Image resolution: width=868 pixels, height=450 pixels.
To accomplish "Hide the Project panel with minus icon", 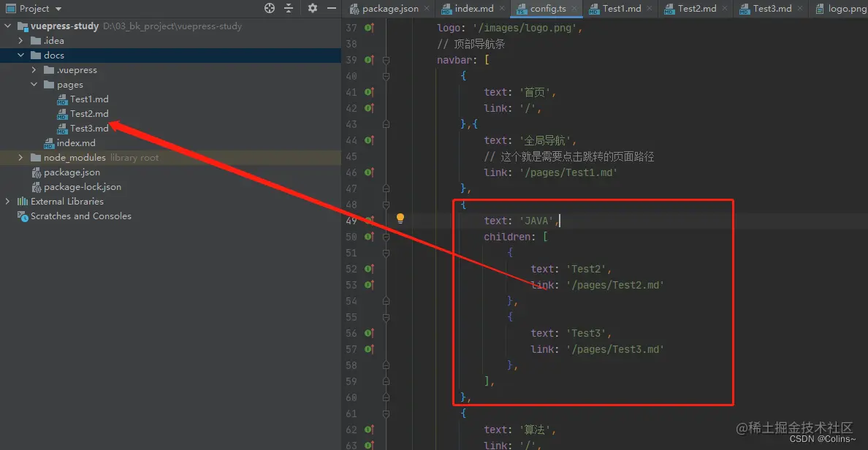I will 332,8.
